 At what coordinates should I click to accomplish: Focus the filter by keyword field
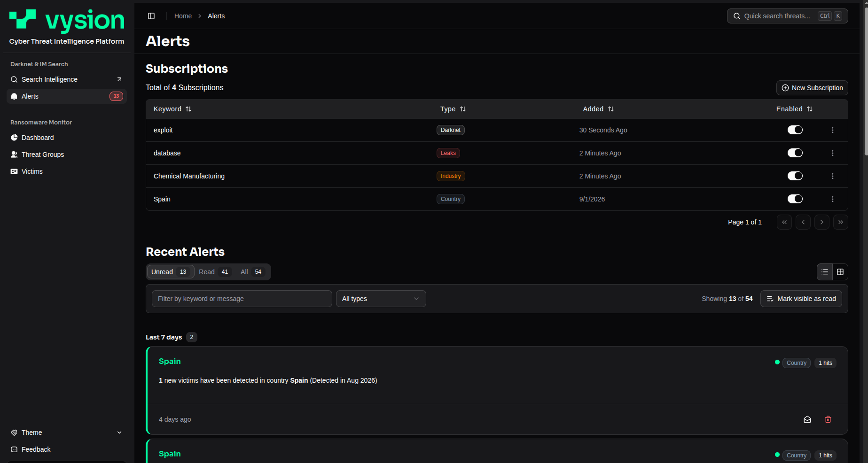(242, 299)
